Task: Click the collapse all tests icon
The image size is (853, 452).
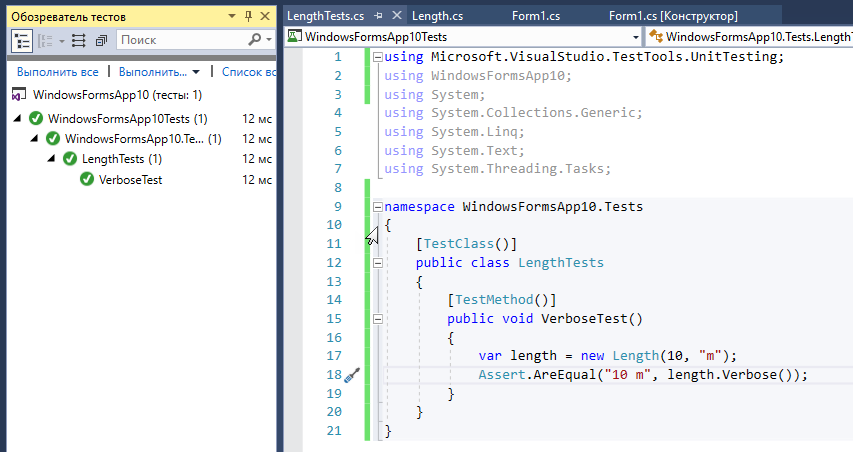Action: point(101,40)
